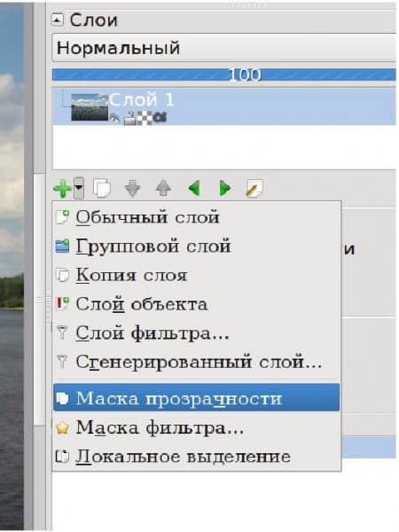Viewport: 399px width, 532px height.
Task: Move layer up with the up arrow
Action: [x=163, y=188]
